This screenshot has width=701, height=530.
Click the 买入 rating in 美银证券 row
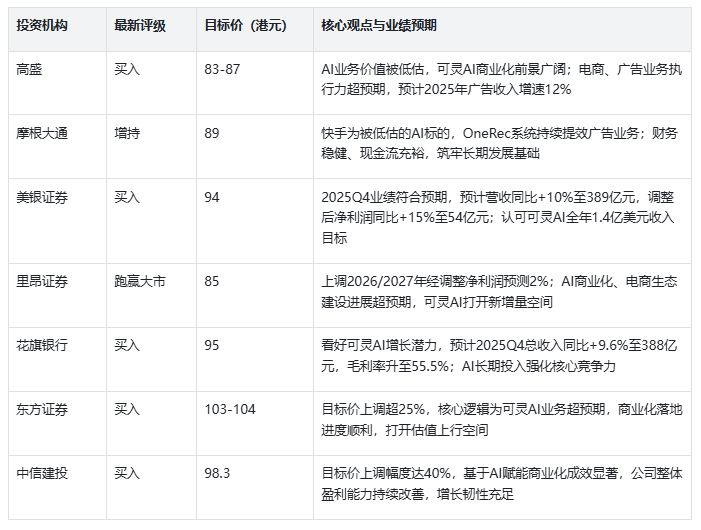pos(127,197)
